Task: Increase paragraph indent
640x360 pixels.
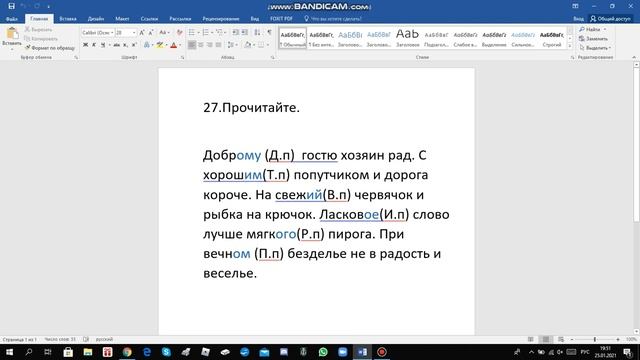Action: [244, 33]
